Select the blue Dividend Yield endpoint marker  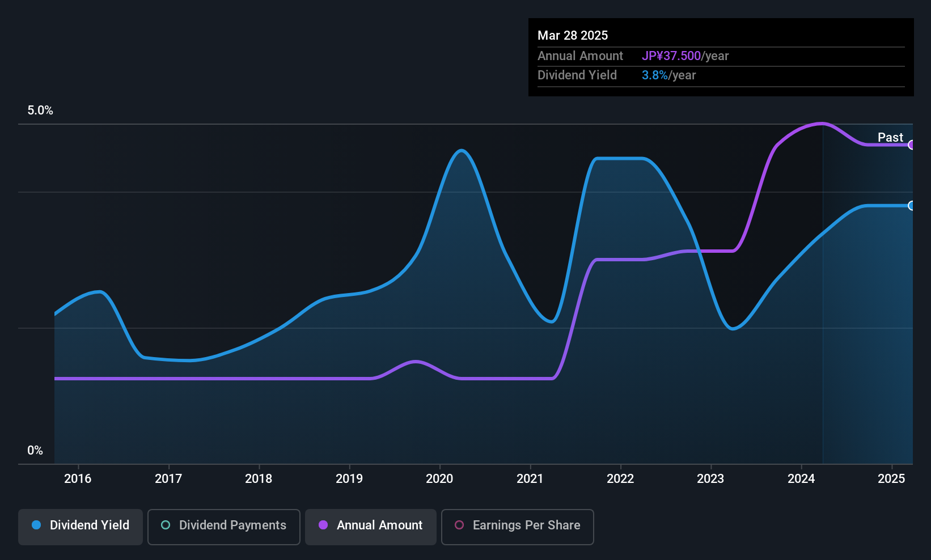pos(911,206)
